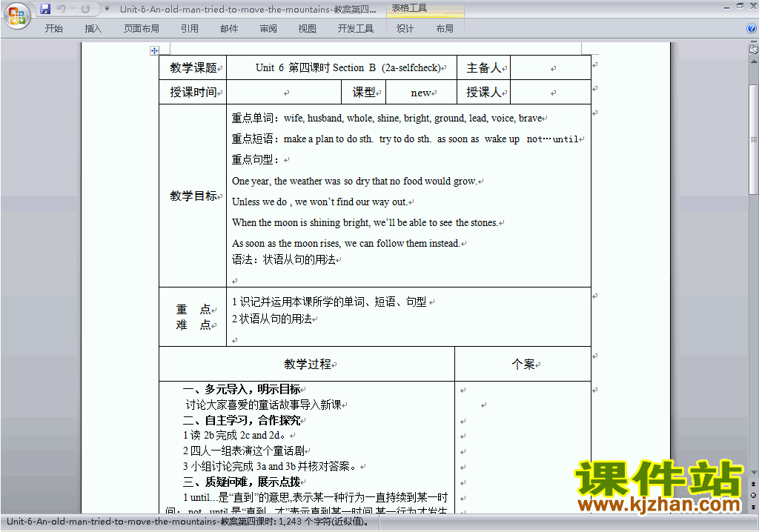Open Select Browse Object button

(x=754, y=495)
